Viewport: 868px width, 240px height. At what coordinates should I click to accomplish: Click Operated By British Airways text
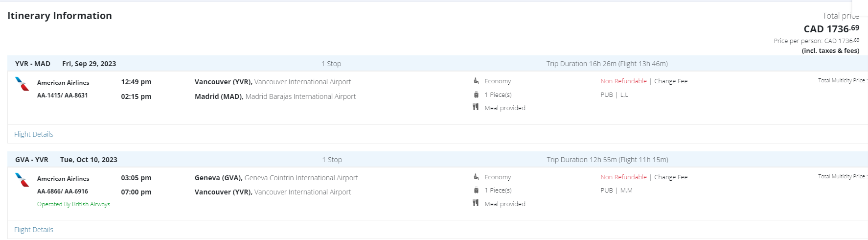click(x=73, y=204)
